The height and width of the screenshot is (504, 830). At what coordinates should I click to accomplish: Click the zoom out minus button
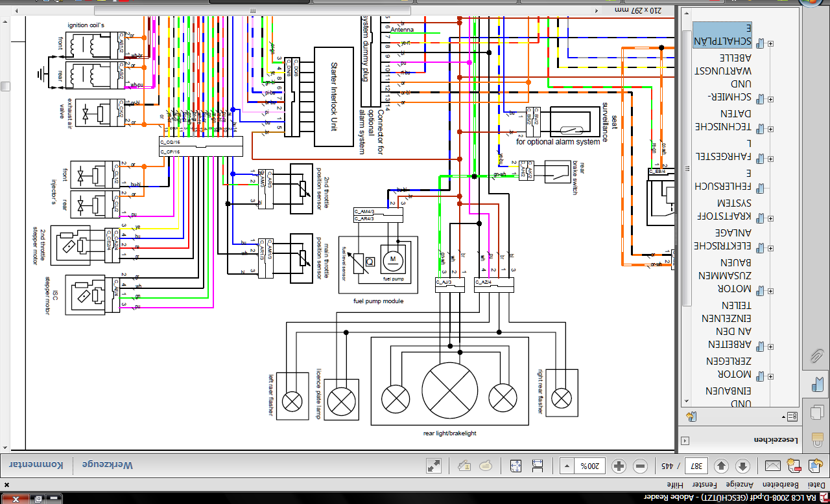640,466
